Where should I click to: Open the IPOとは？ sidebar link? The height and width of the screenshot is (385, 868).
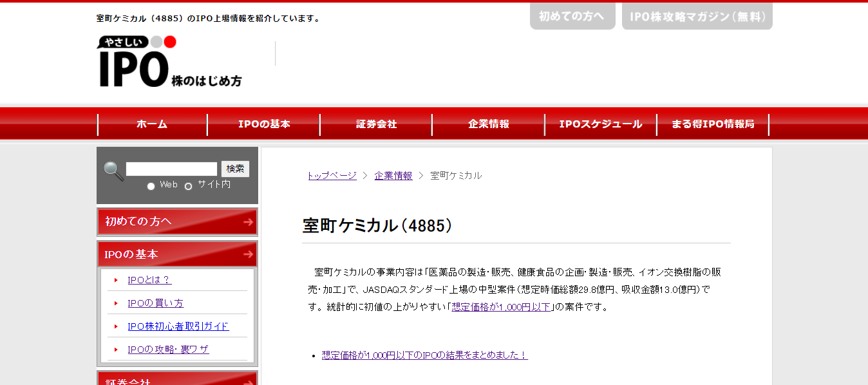149,280
